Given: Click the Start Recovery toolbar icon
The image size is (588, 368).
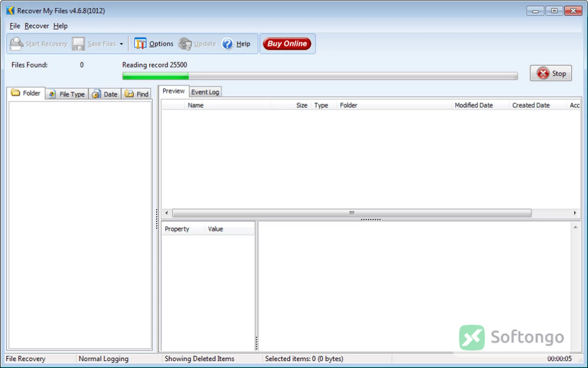Looking at the screenshot, I should pyautogui.click(x=17, y=44).
